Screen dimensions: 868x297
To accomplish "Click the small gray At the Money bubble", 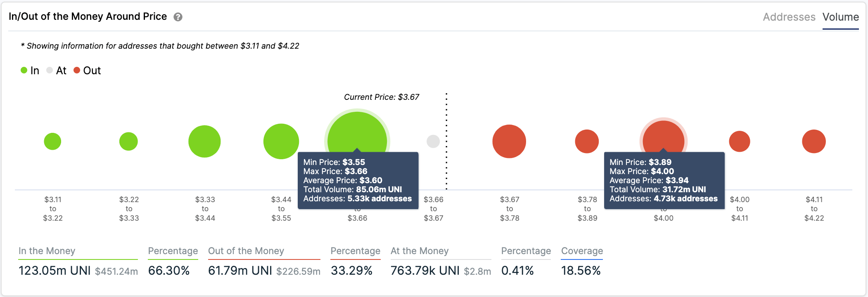I will (x=433, y=141).
